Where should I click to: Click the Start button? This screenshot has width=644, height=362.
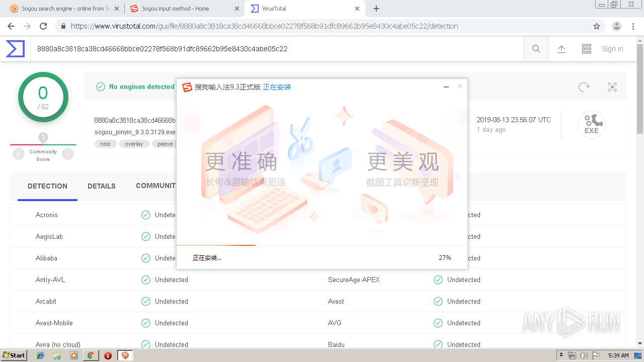pyautogui.click(x=14, y=355)
